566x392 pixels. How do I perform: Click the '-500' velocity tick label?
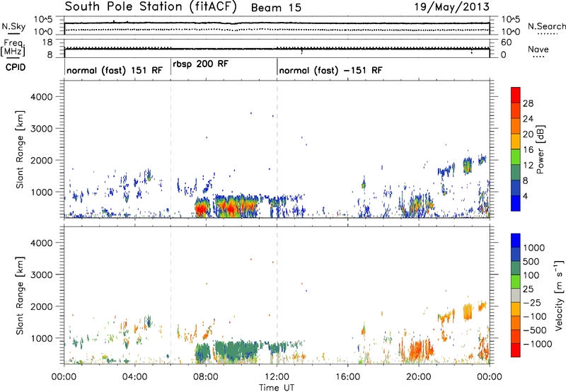(535, 330)
